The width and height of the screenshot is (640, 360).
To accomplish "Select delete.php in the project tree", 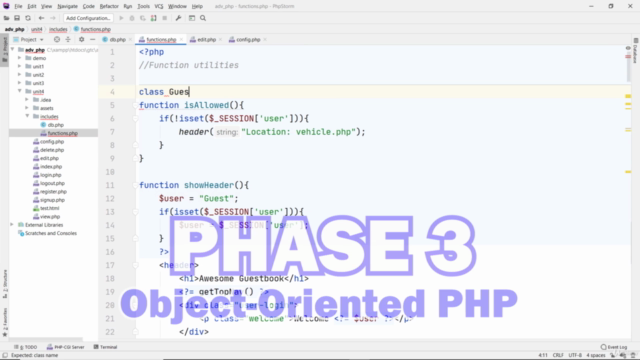I will pos(52,150).
